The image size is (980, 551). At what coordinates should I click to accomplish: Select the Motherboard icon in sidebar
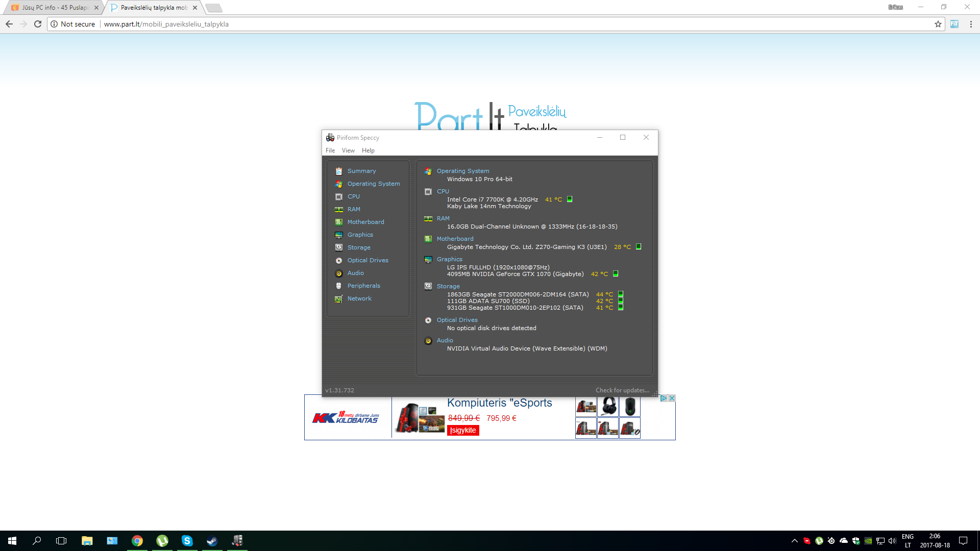click(x=338, y=222)
